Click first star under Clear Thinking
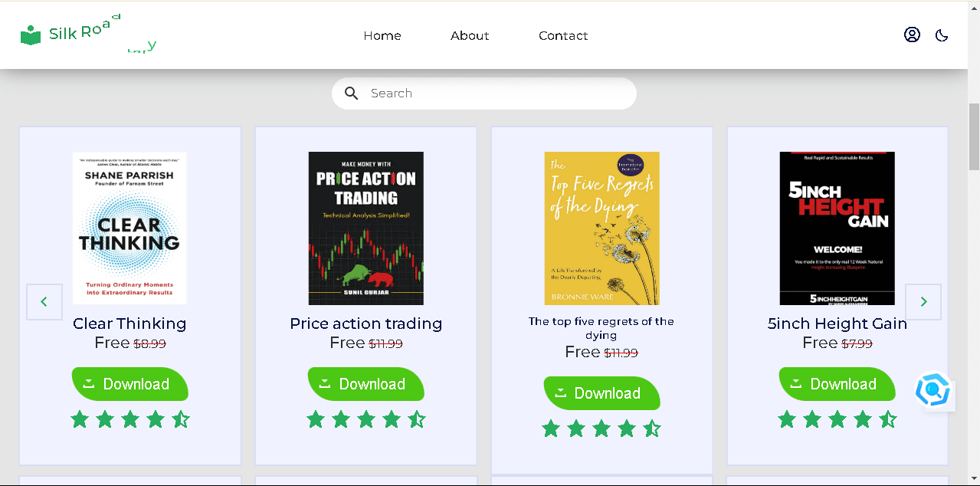 pyautogui.click(x=80, y=419)
